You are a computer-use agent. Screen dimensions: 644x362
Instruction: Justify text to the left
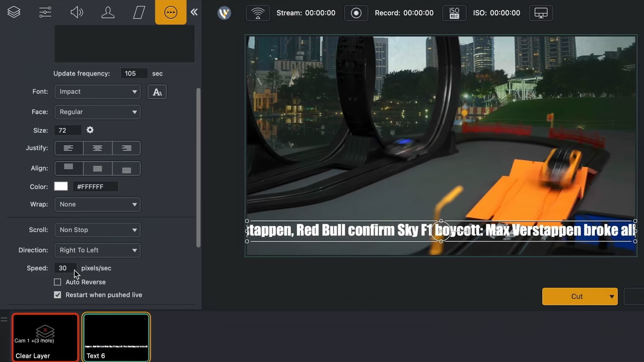pyautogui.click(x=69, y=148)
